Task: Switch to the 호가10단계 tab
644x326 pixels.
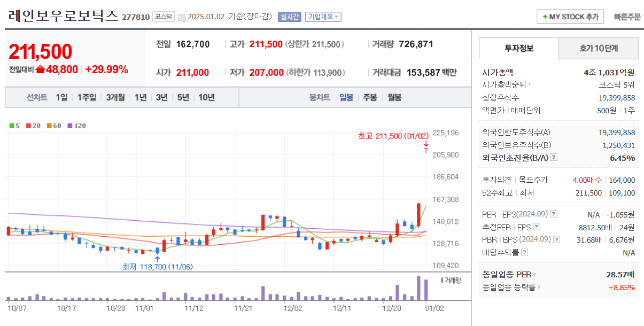Action: click(x=599, y=48)
